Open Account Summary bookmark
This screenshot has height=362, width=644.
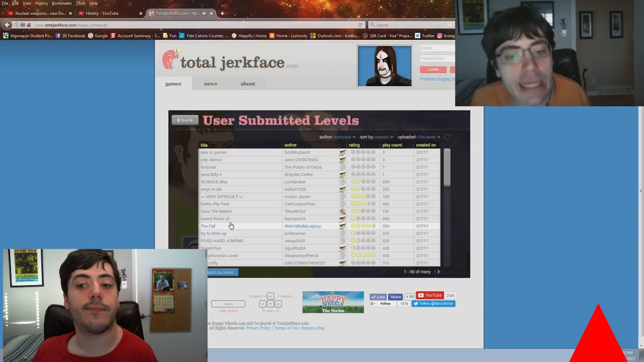[x=135, y=36]
